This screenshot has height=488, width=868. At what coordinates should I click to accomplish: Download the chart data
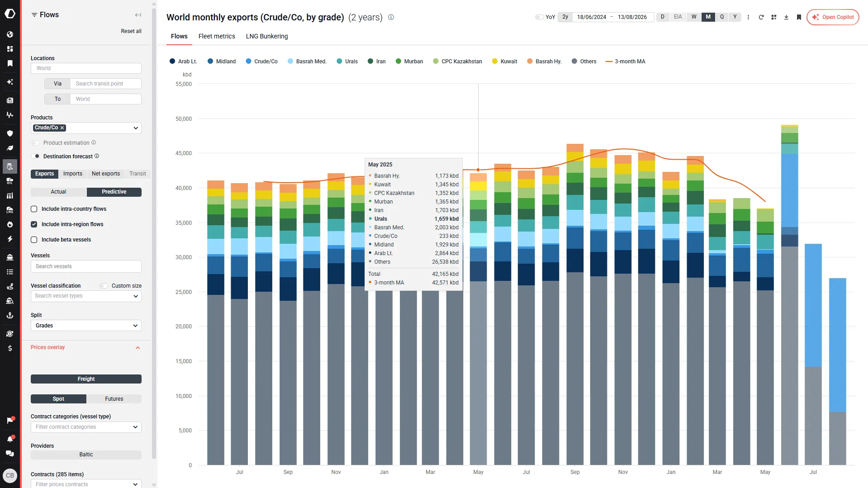(x=786, y=17)
